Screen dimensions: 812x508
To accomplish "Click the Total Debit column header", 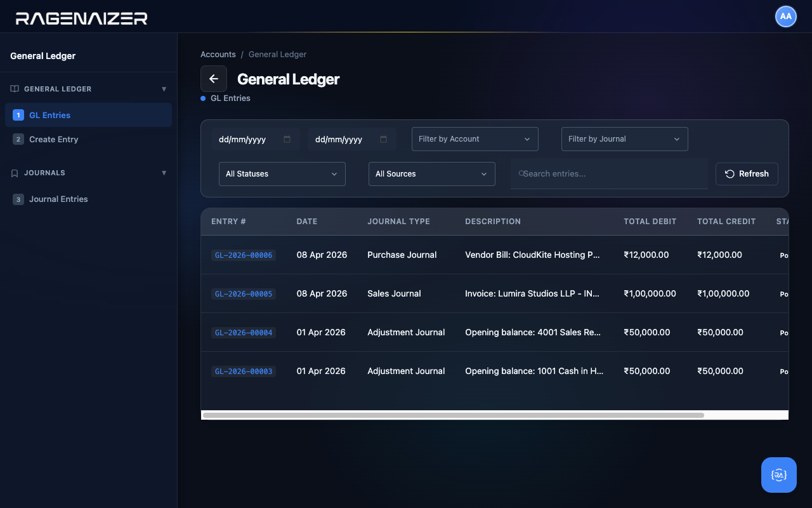I will (x=650, y=222).
